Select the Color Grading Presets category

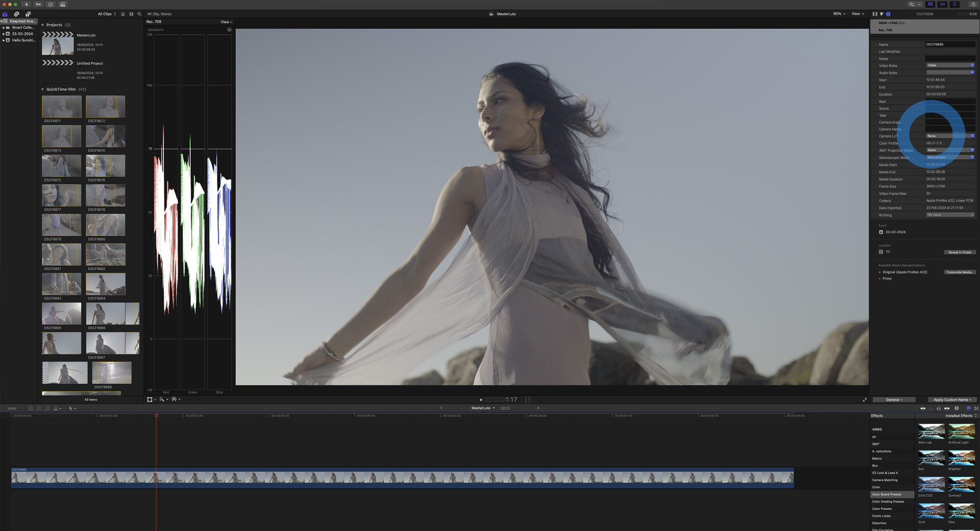click(x=888, y=501)
